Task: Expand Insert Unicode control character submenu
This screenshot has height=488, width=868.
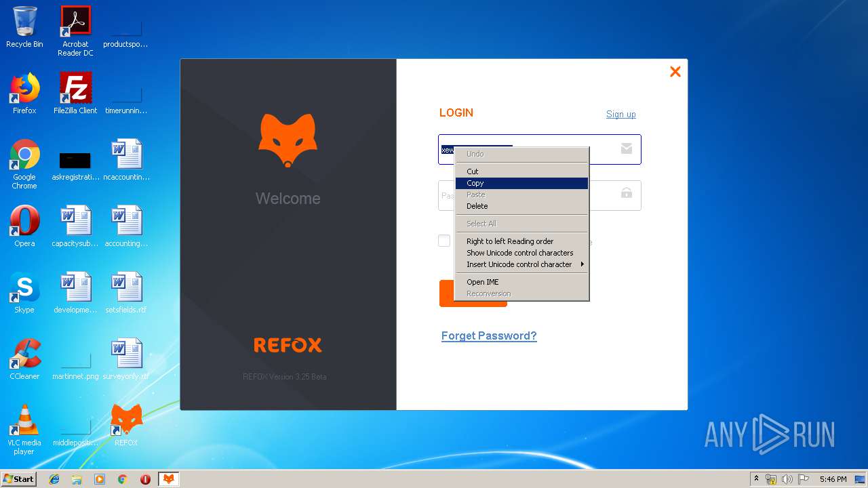Action: point(521,264)
